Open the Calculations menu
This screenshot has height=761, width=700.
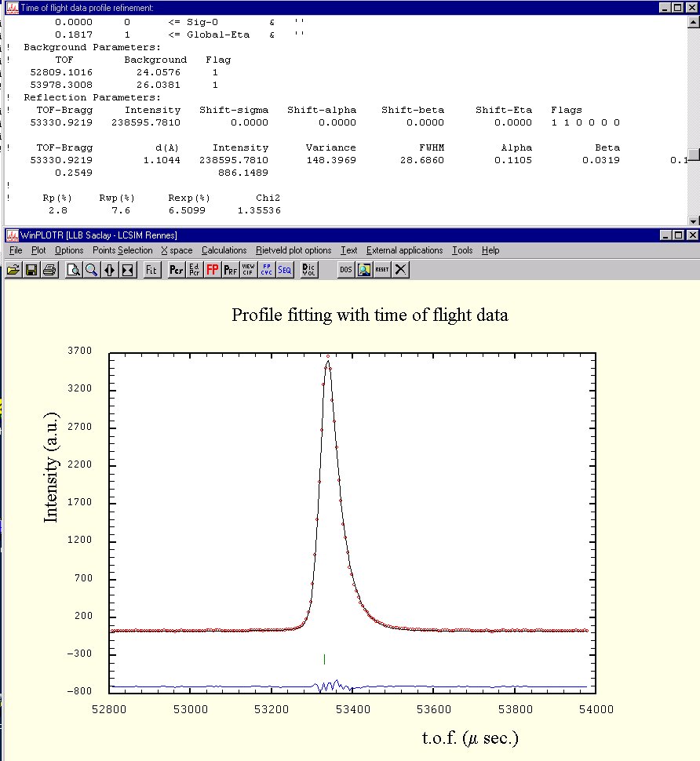point(224,250)
